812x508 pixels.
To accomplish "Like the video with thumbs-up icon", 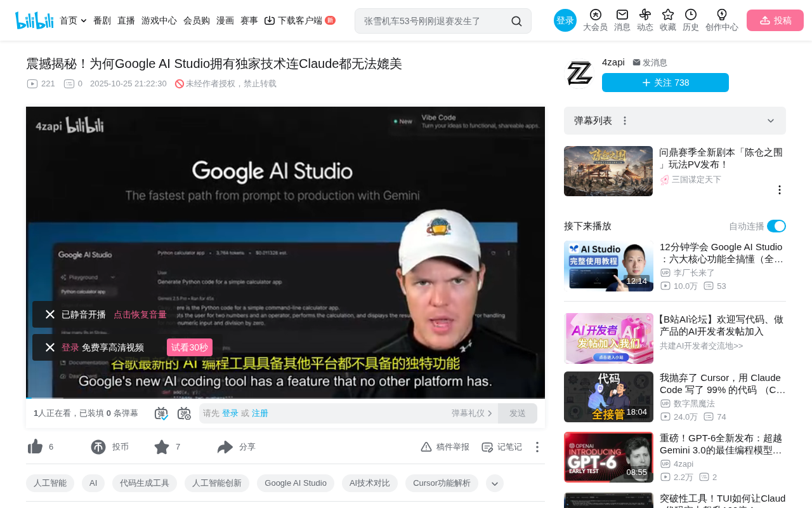I will [36, 447].
